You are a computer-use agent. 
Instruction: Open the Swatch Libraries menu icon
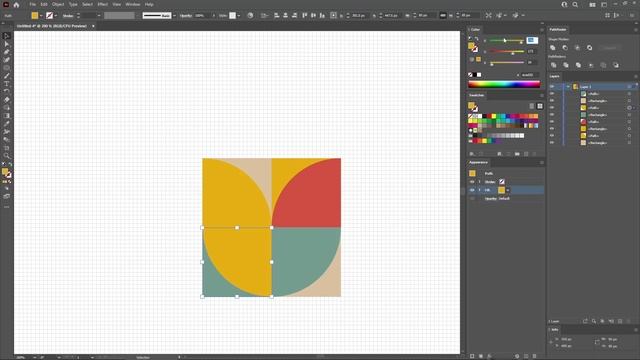coord(472,154)
